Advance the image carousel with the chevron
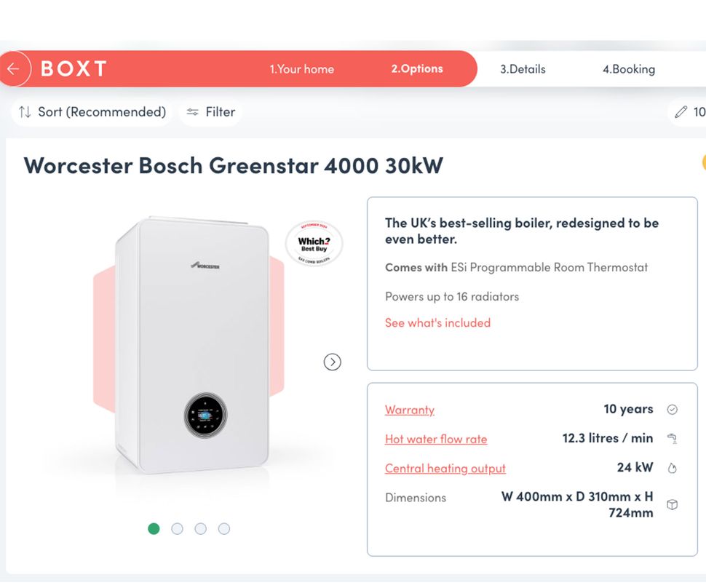Screen dimensions: 706x588 pos(333,362)
